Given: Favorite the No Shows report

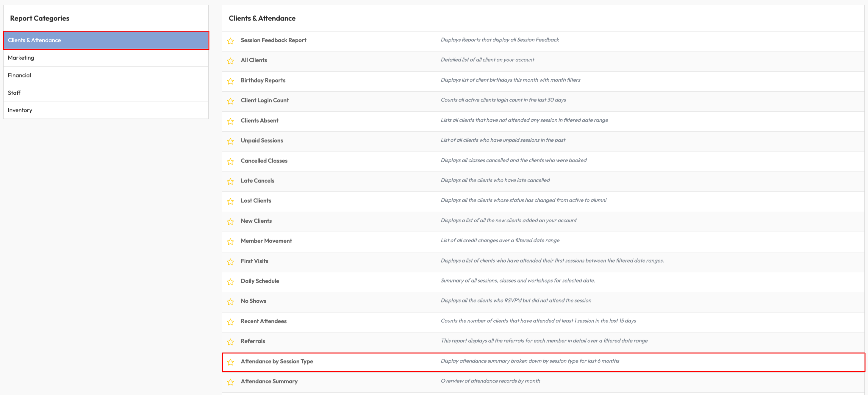Looking at the screenshot, I should [231, 302].
